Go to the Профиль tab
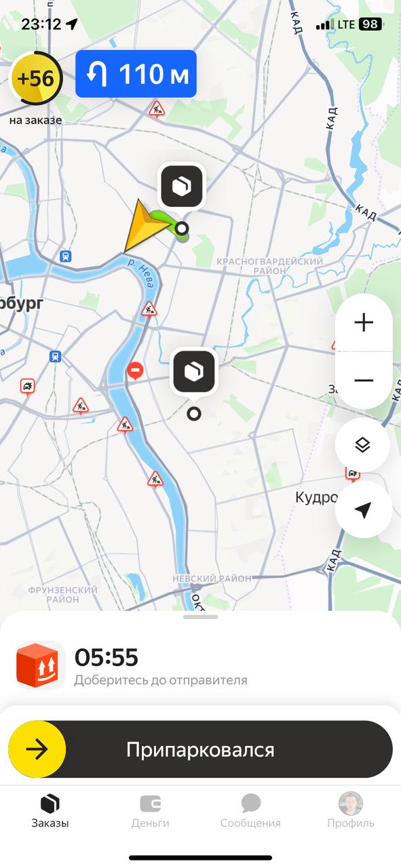Image resolution: width=401 pixels, height=868 pixels. [x=351, y=812]
